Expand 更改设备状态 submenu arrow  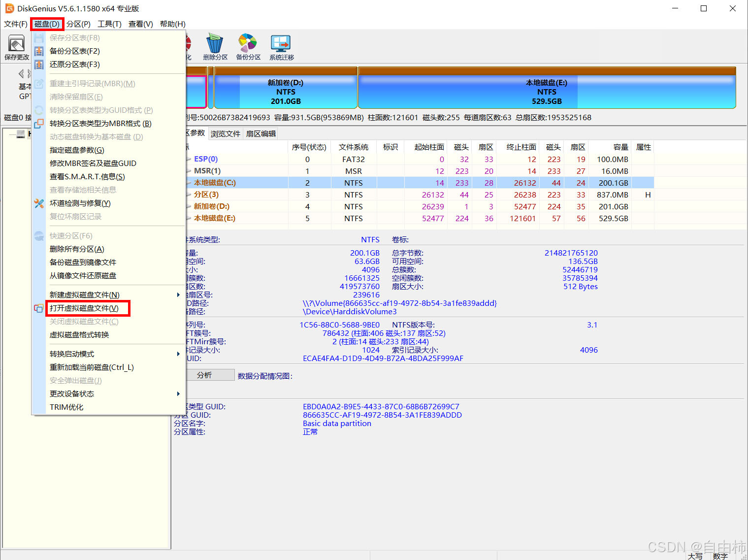tap(178, 394)
